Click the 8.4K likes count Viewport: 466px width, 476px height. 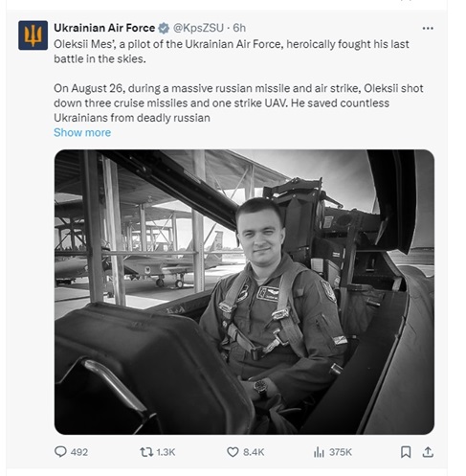click(254, 452)
